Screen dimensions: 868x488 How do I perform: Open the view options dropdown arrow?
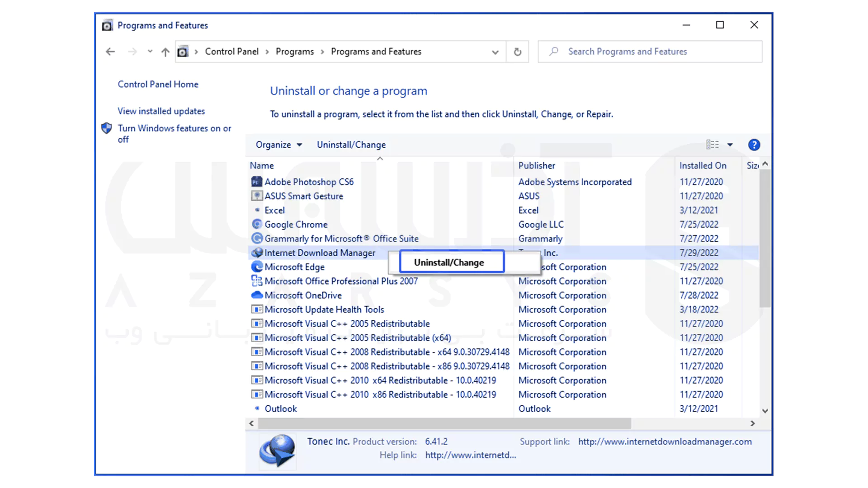tap(730, 145)
